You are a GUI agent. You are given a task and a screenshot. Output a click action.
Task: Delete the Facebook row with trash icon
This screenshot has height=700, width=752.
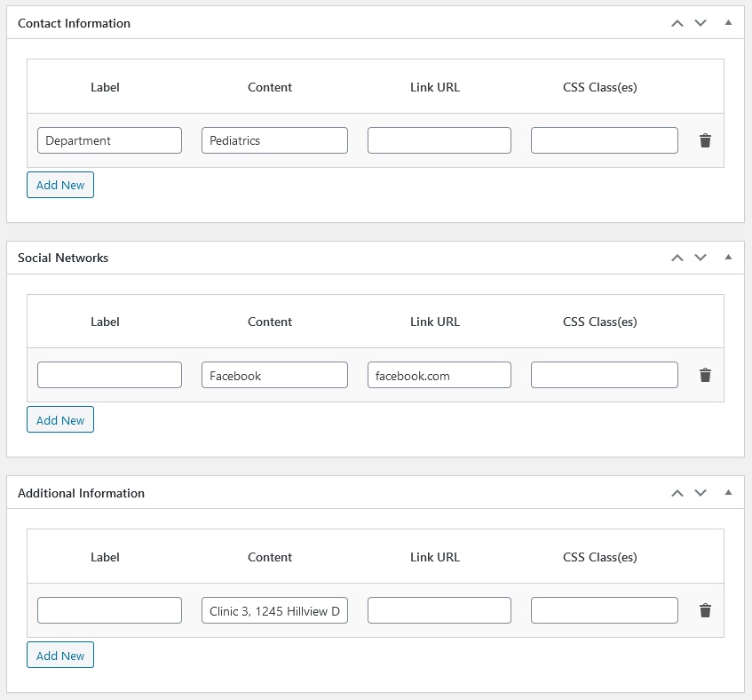pos(705,375)
